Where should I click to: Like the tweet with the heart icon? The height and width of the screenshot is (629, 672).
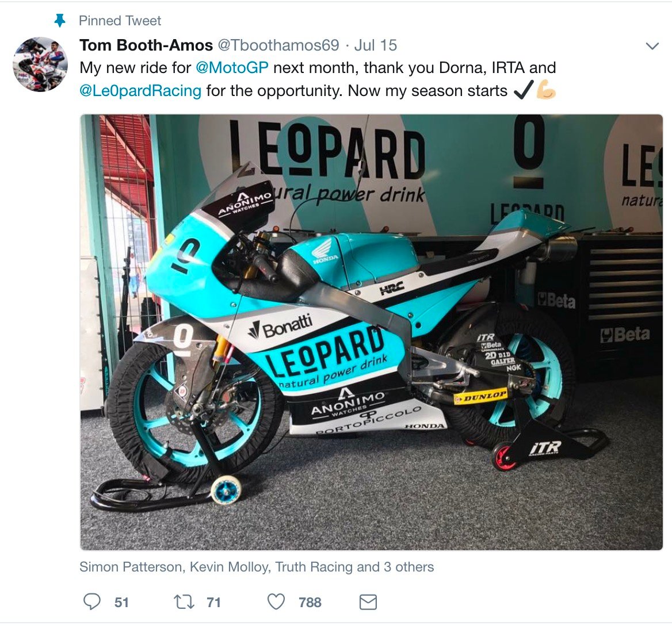click(276, 602)
